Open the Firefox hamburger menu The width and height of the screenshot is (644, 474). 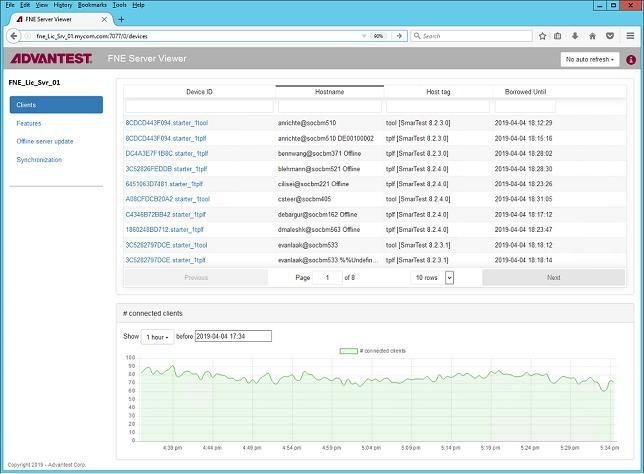(x=629, y=36)
